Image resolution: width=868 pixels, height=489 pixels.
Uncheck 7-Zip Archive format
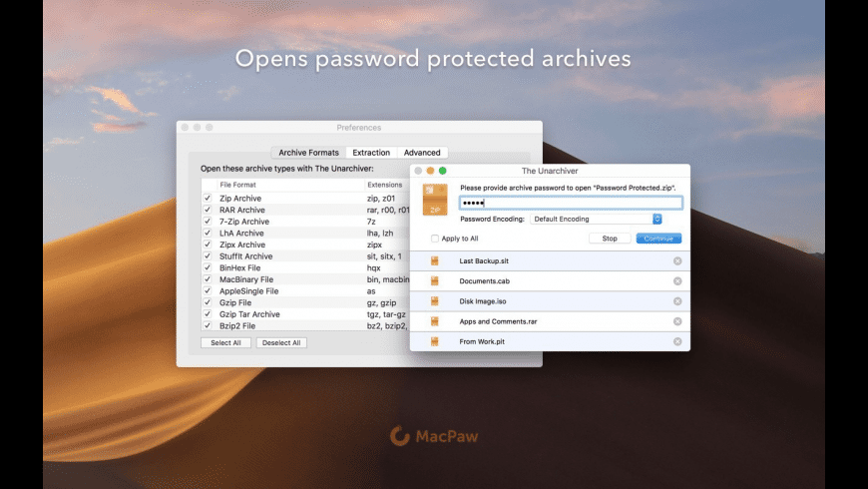[208, 221]
